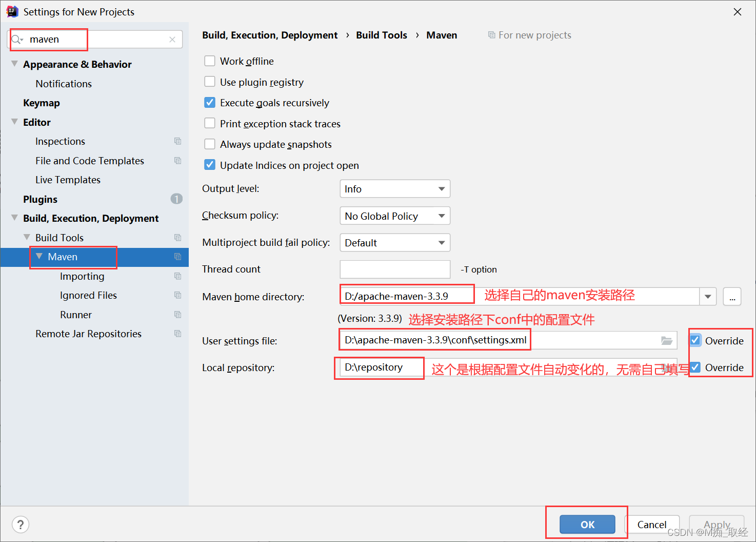Screen dimensions: 756x542
Task: Click the search magnifier icon in the settings search box
Action: [x=16, y=40]
